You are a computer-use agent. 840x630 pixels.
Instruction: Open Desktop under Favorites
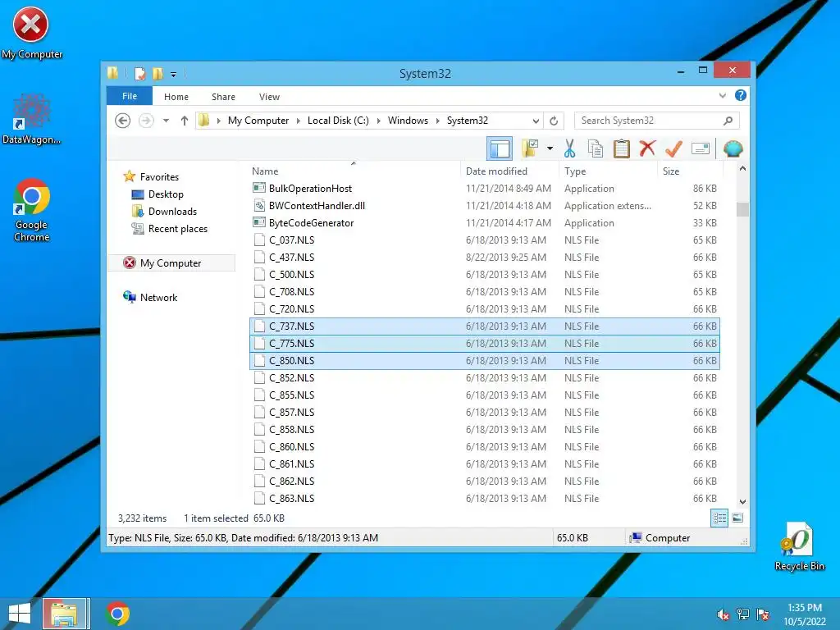coord(166,194)
